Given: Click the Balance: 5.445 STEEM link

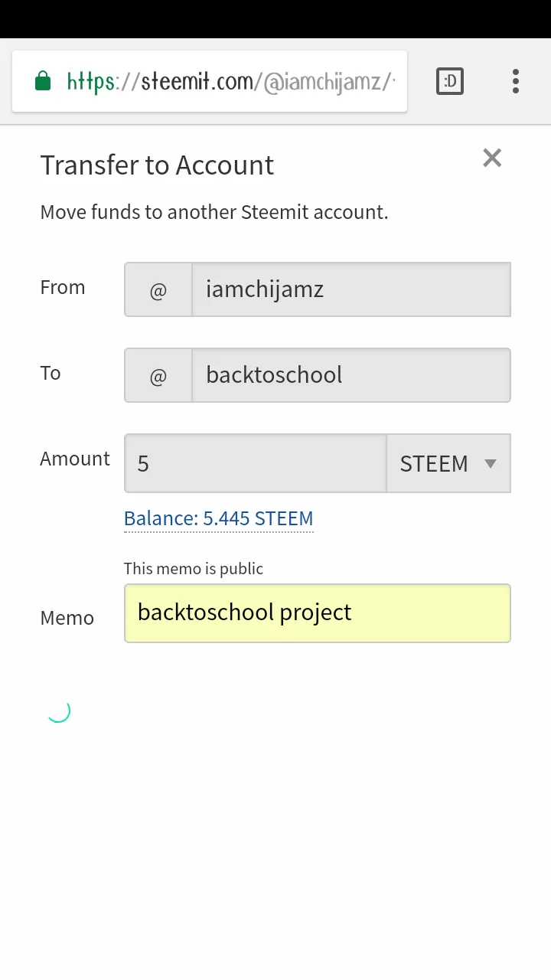Looking at the screenshot, I should (219, 518).
